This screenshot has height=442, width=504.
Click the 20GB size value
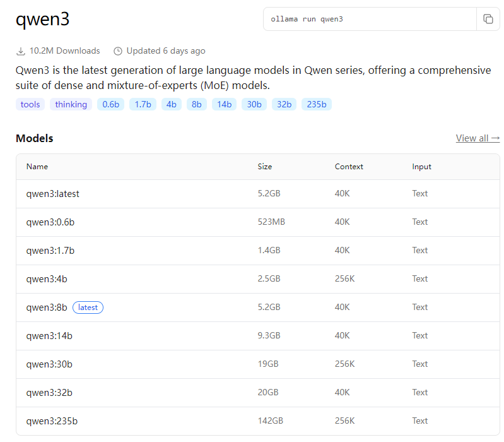click(x=268, y=393)
